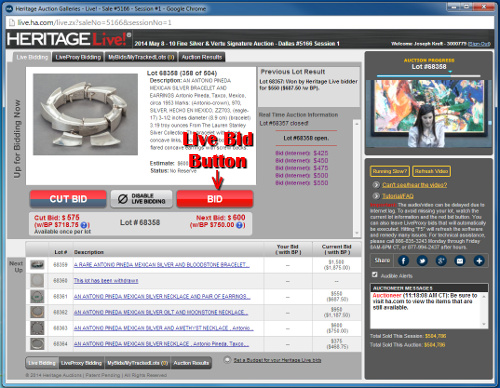Click the red BID button
Image resolution: width=500 pixels, height=388 pixels.
pyautogui.click(x=215, y=199)
